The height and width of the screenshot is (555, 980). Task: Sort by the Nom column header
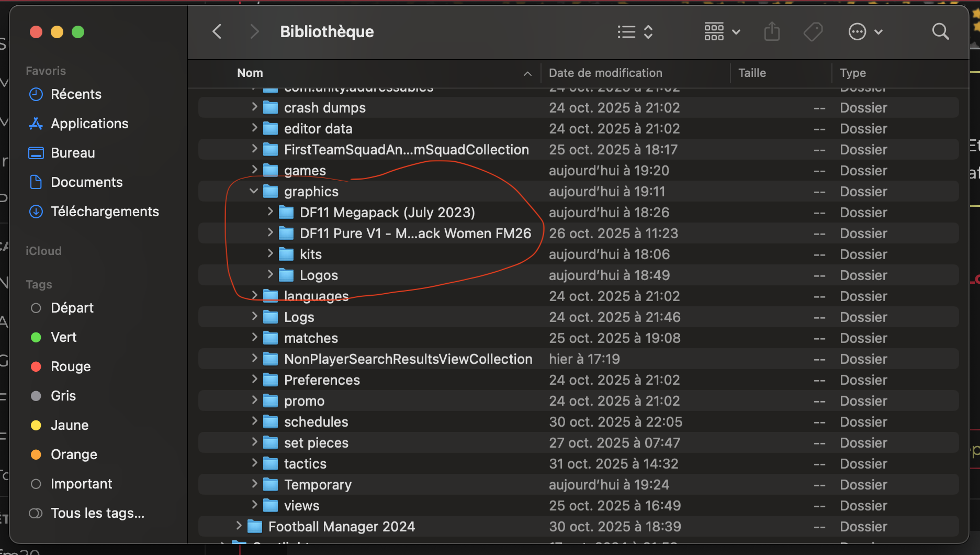[x=250, y=73]
